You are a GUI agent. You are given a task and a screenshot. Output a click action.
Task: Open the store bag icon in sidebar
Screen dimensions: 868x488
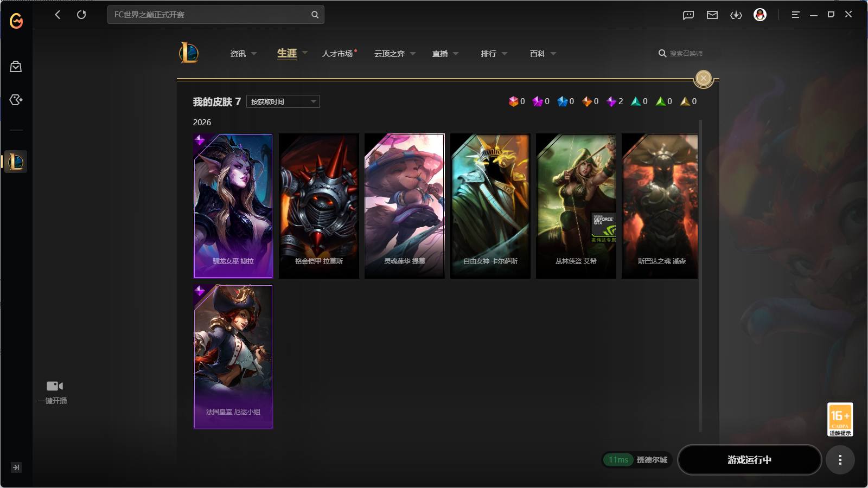pyautogui.click(x=16, y=67)
